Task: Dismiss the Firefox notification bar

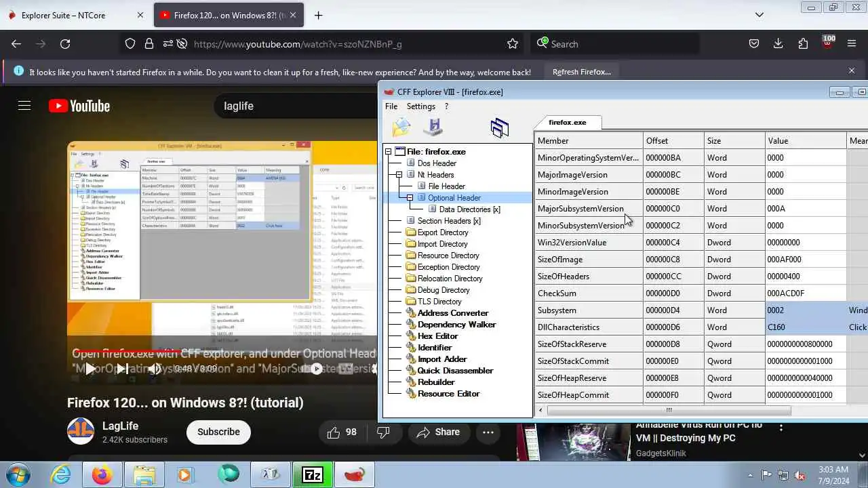Action: [x=852, y=70]
